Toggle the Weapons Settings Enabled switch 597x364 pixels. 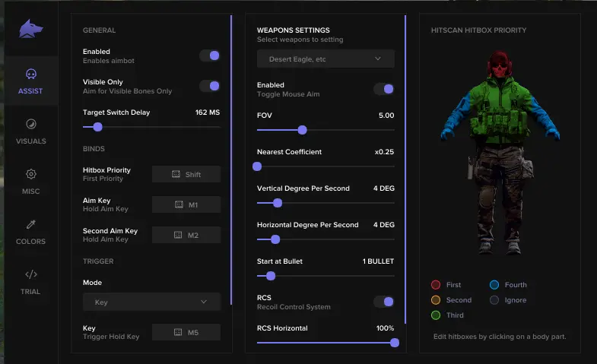pyautogui.click(x=383, y=89)
